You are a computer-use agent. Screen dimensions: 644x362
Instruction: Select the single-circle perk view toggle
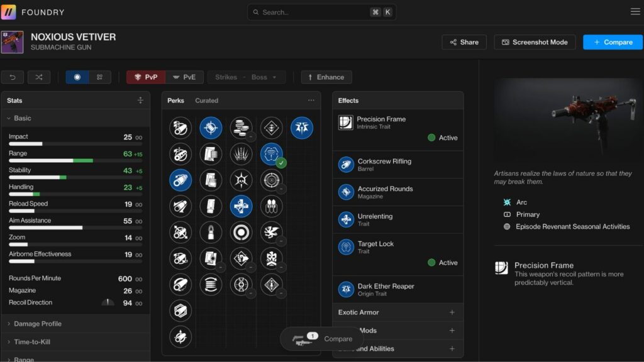click(77, 77)
